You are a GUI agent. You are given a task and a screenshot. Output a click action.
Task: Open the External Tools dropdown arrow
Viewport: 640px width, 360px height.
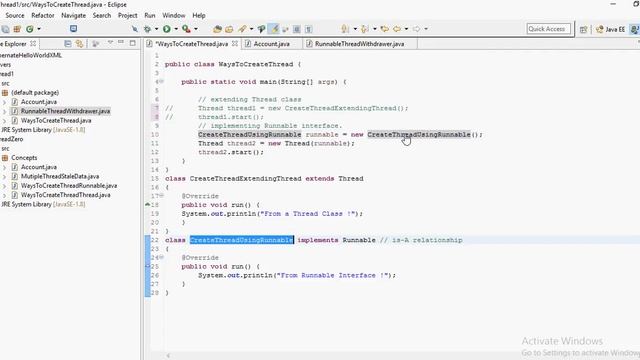click(196, 29)
